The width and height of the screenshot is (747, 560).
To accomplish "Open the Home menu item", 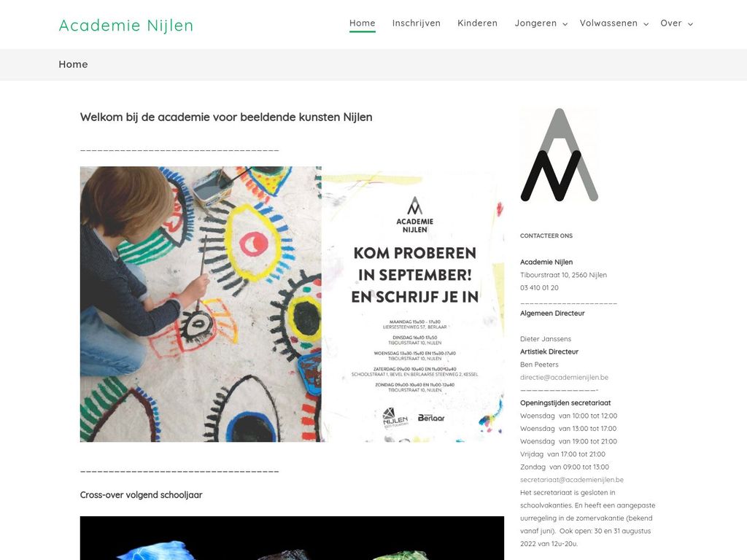I will (362, 23).
